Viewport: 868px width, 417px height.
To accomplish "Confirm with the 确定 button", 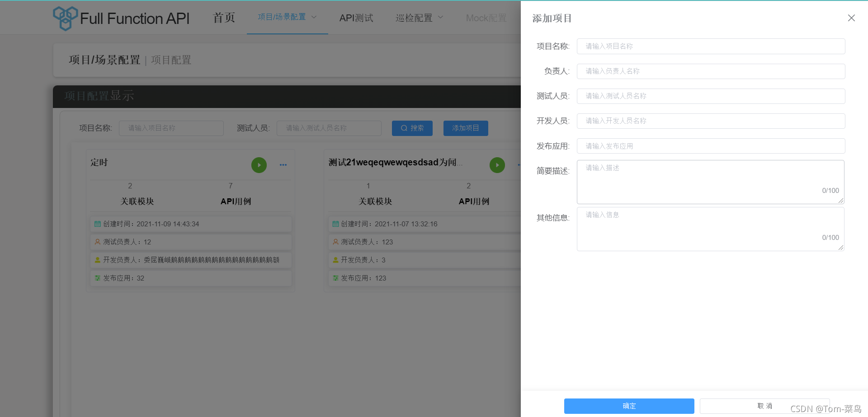I will coord(629,406).
